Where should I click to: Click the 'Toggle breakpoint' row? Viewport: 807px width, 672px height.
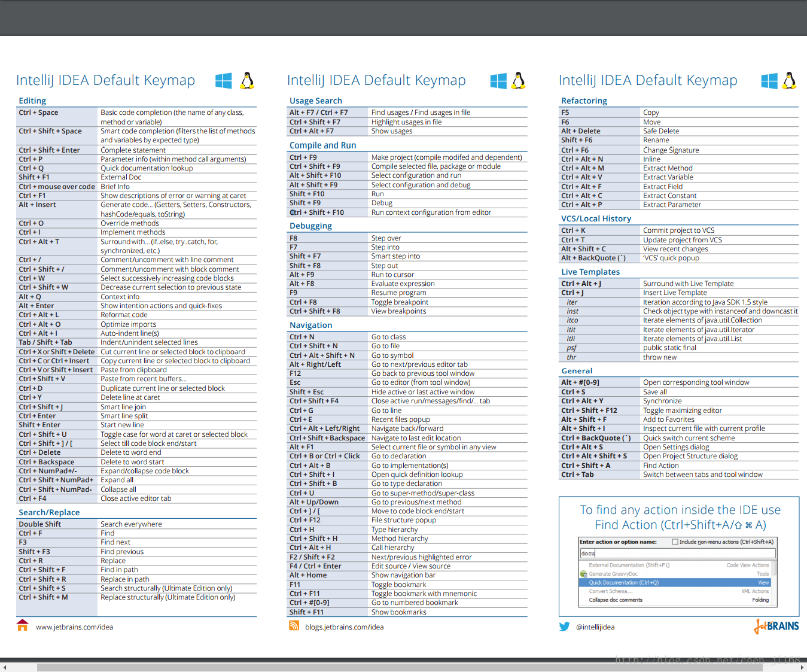[x=408, y=302]
